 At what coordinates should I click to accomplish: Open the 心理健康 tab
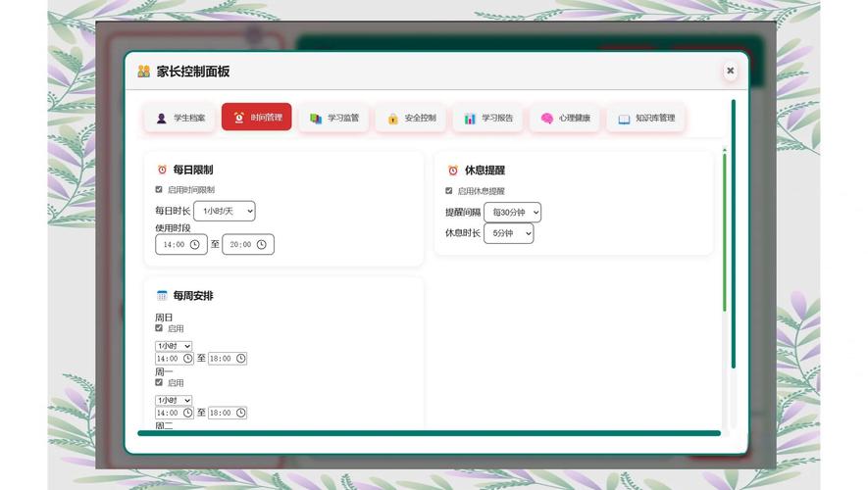[565, 118]
